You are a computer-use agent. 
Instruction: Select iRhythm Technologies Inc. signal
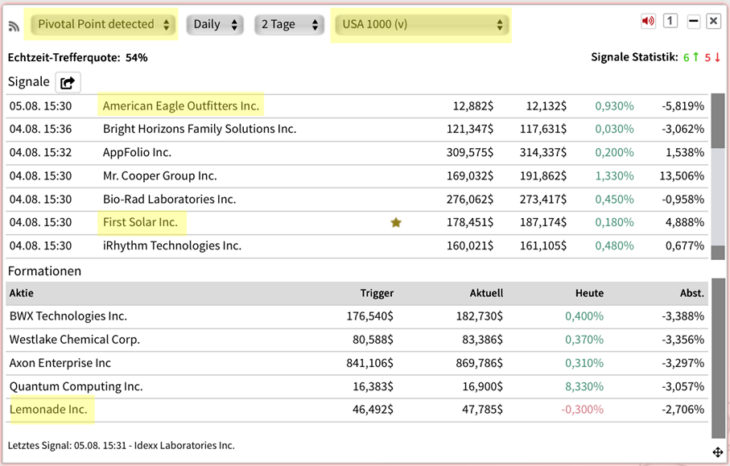(357, 246)
